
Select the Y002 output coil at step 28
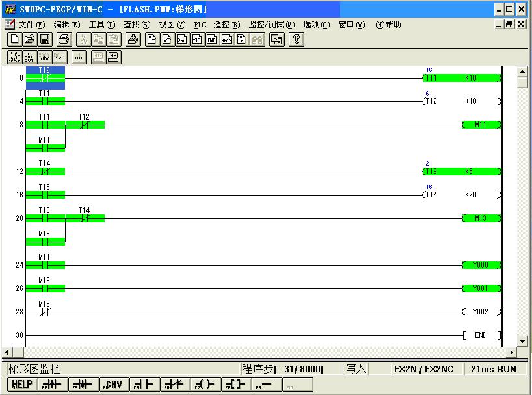481,312
